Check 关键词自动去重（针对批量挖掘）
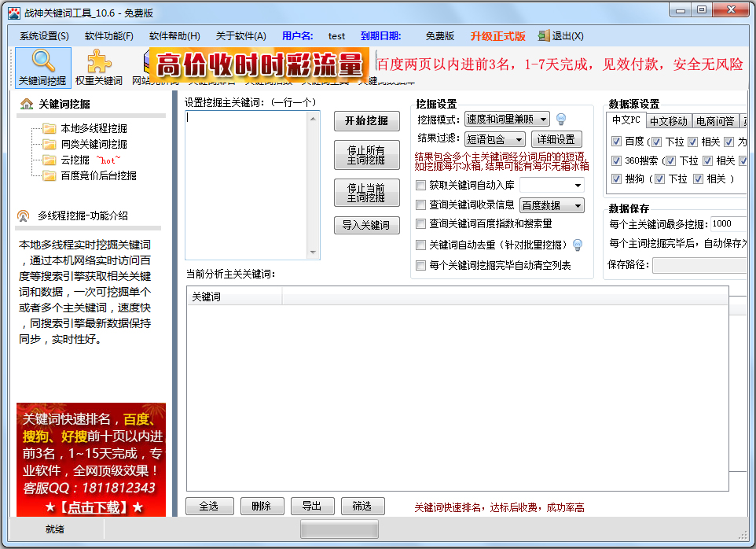The height and width of the screenshot is (549, 756). [x=421, y=245]
